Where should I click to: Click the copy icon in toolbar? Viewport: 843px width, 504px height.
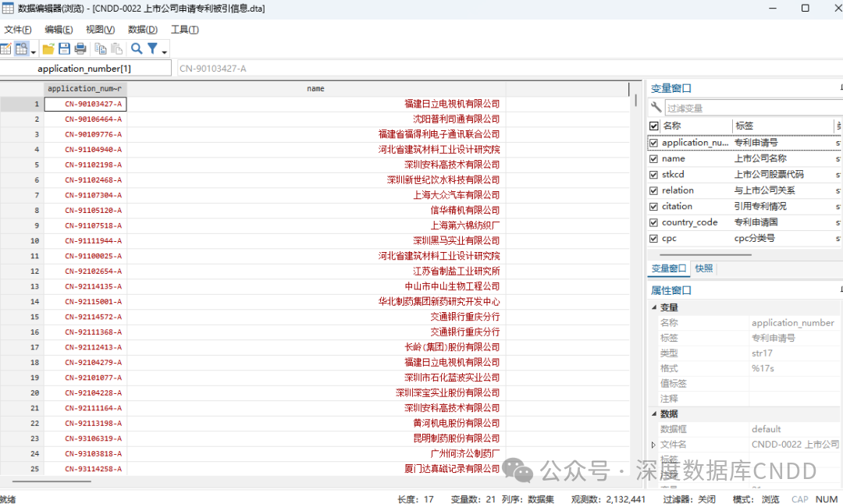click(100, 49)
